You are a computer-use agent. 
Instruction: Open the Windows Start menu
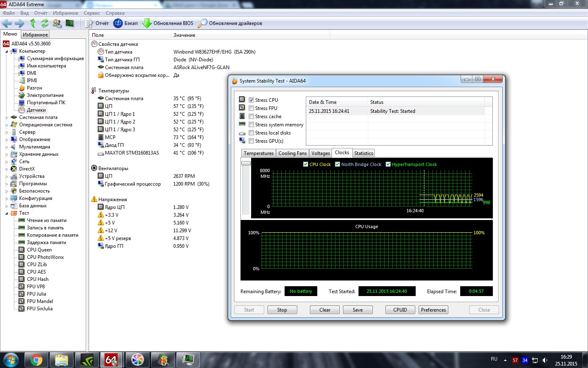coord(11,360)
